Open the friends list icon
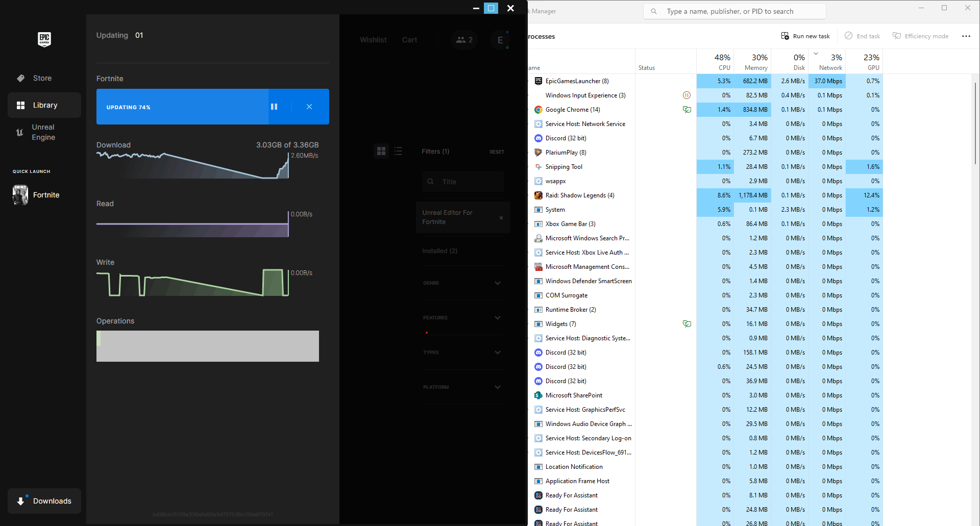The width and height of the screenshot is (980, 526). pos(464,40)
